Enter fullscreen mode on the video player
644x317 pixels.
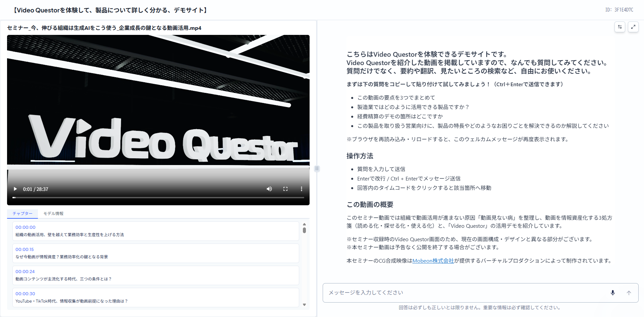pyautogui.click(x=285, y=189)
